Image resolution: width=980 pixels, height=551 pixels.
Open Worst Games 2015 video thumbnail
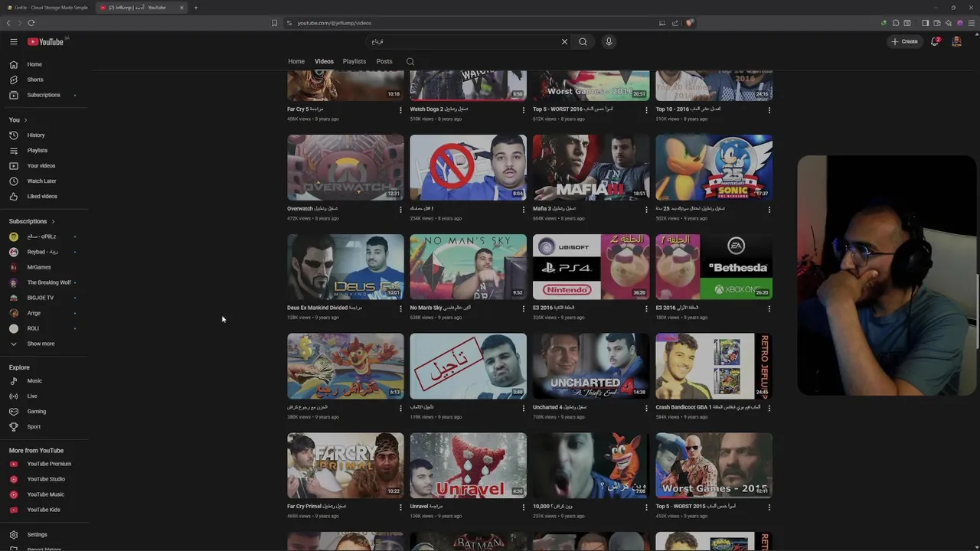tap(714, 465)
